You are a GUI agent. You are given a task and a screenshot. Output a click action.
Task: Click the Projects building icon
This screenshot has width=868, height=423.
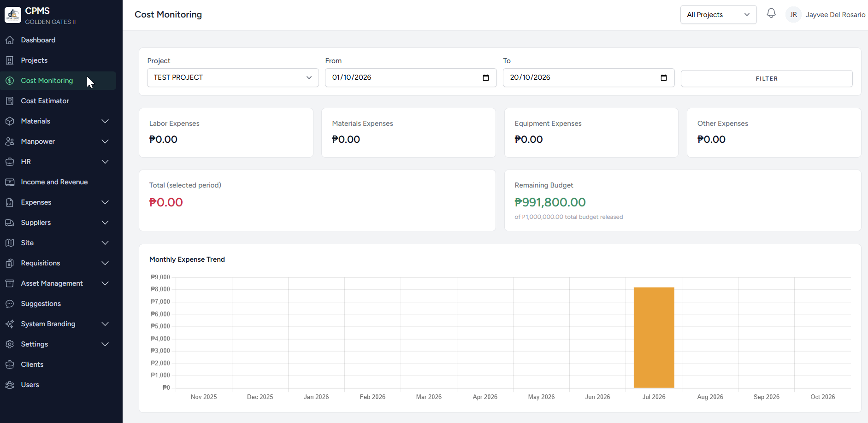point(10,60)
